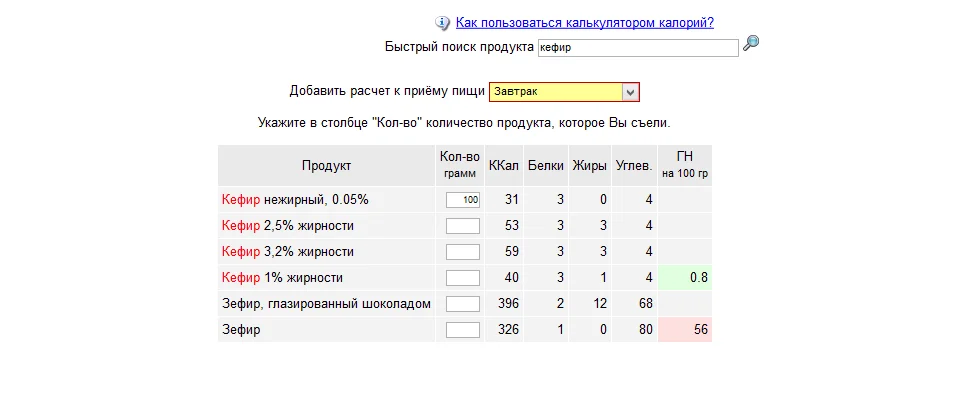Click the quick product search field

(637, 47)
